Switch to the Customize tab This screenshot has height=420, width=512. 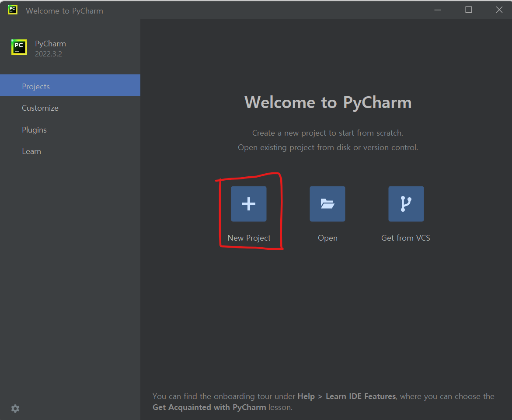(x=70, y=108)
